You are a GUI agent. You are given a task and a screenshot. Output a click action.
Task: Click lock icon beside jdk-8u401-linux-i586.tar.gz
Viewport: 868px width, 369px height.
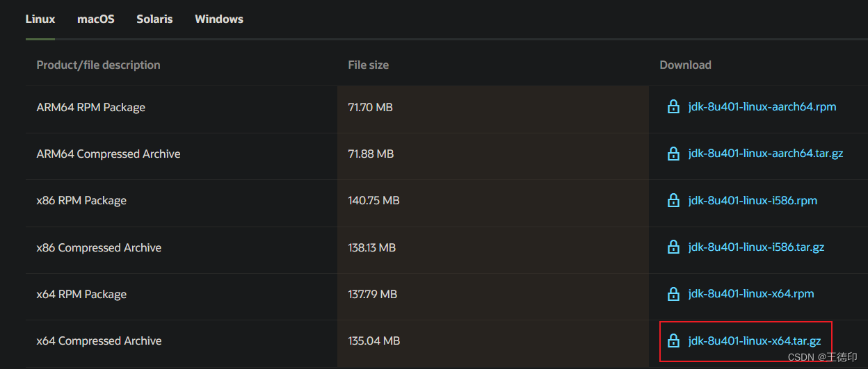click(673, 247)
